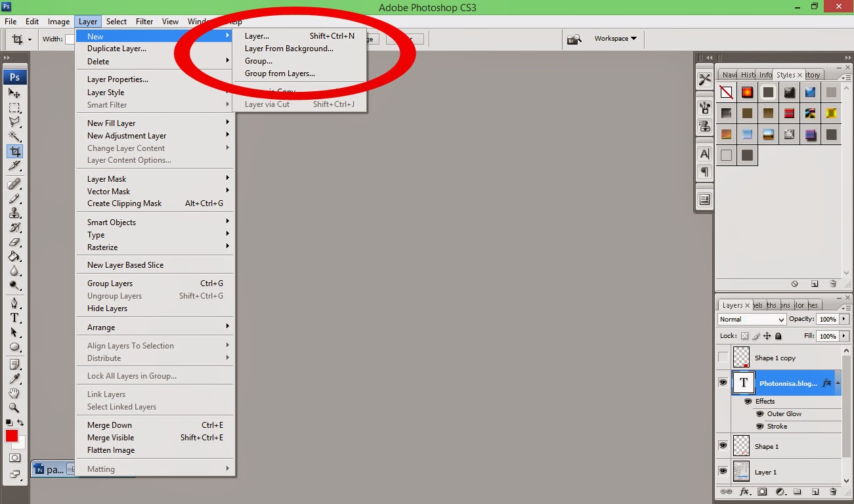Click the Go to Bridge icon
854x504 pixels.
[x=575, y=39]
